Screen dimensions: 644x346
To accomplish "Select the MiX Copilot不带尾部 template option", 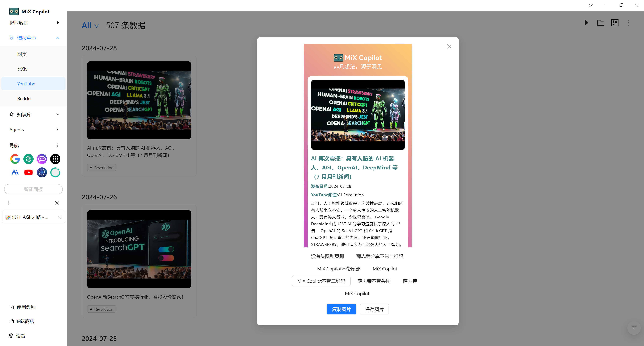I will pyautogui.click(x=339, y=269).
